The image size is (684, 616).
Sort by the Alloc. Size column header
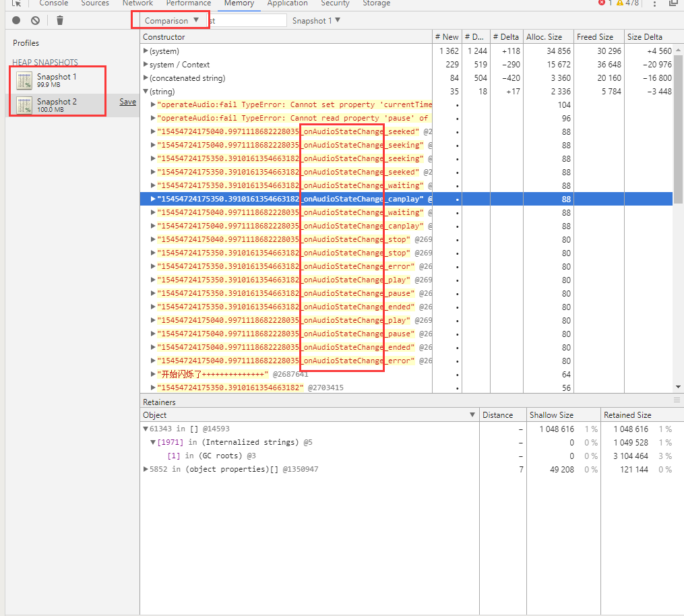click(x=549, y=37)
